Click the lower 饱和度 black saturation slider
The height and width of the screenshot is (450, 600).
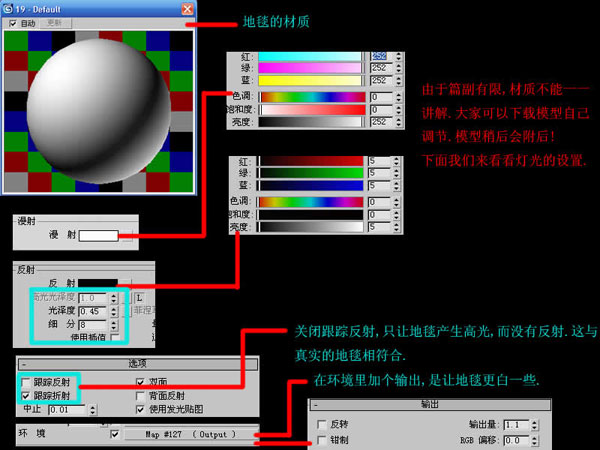click(311, 215)
